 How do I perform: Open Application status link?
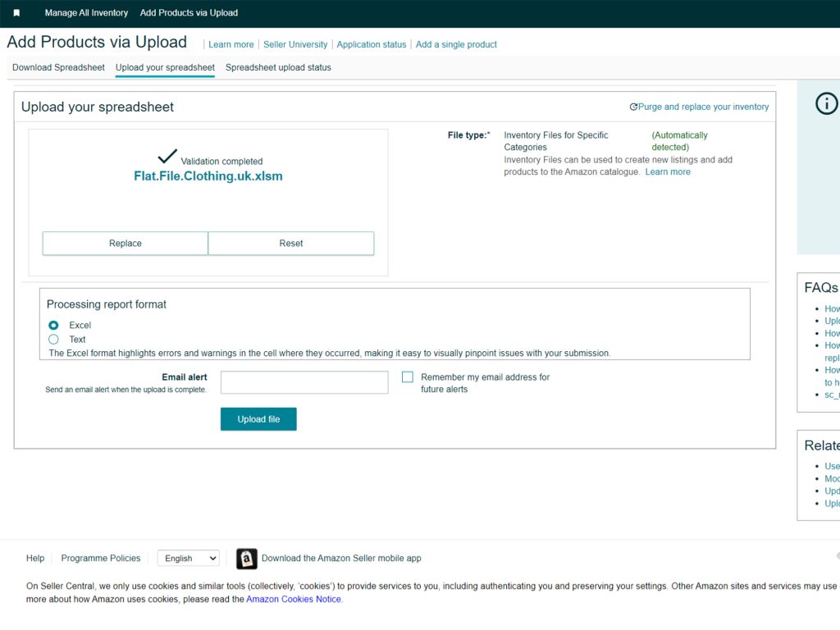pyautogui.click(x=372, y=44)
